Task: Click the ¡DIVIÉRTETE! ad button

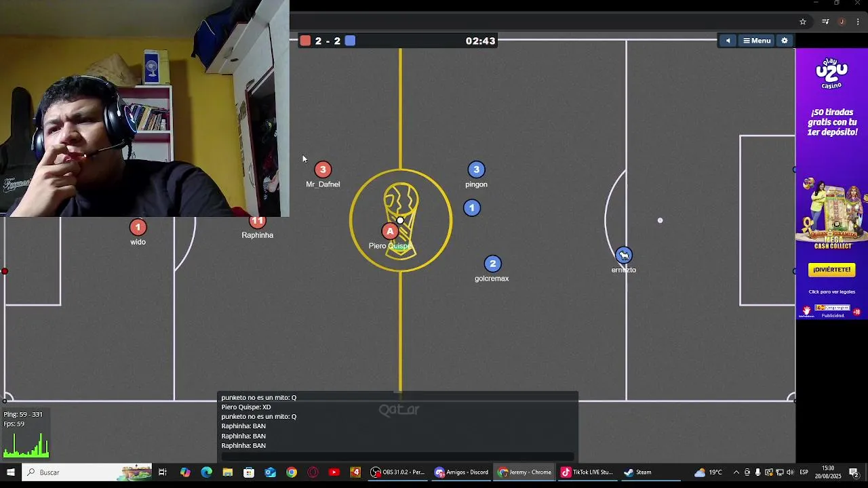Action: click(x=831, y=270)
